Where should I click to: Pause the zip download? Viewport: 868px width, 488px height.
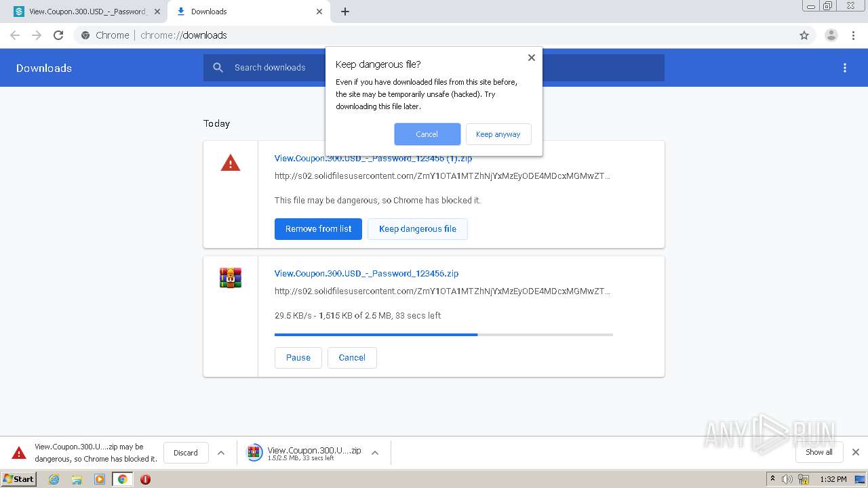coord(298,358)
